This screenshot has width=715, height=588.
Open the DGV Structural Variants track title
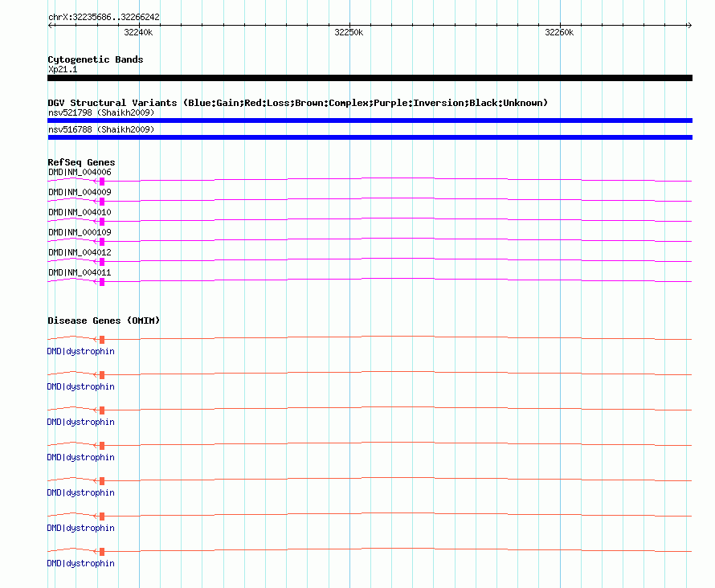[297, 103]
